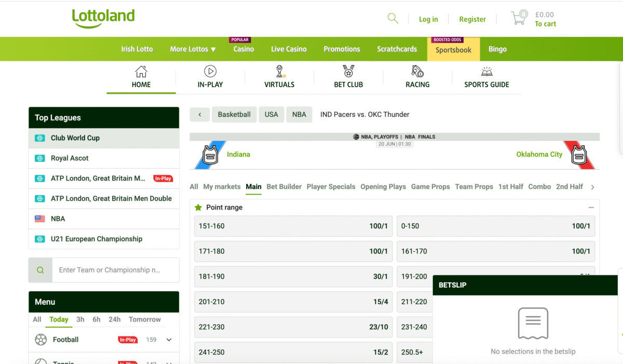The height and width of the screenshot is (364, 623).
Task: Click the Basketball breadcrumb button
Action: (x=234, y=115)
